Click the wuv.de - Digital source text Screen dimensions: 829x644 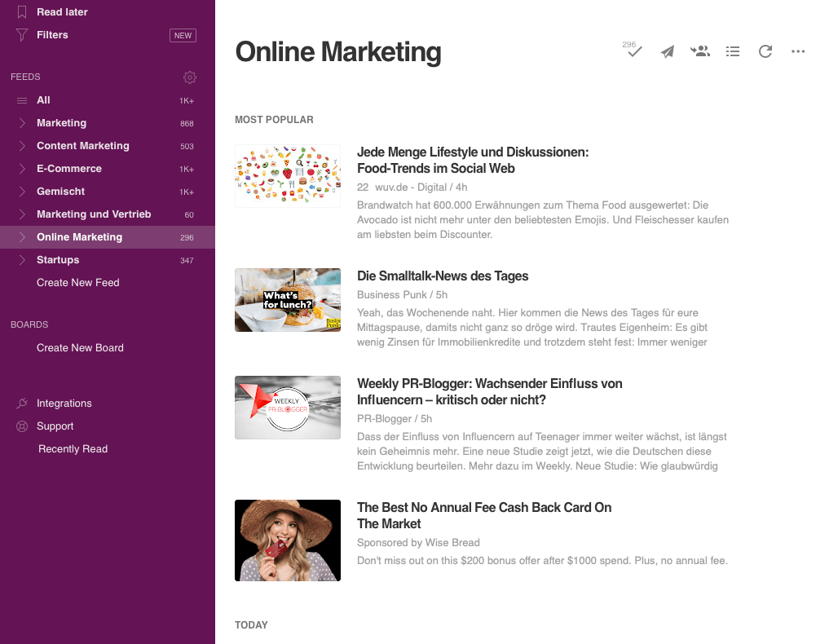[411, 187]
